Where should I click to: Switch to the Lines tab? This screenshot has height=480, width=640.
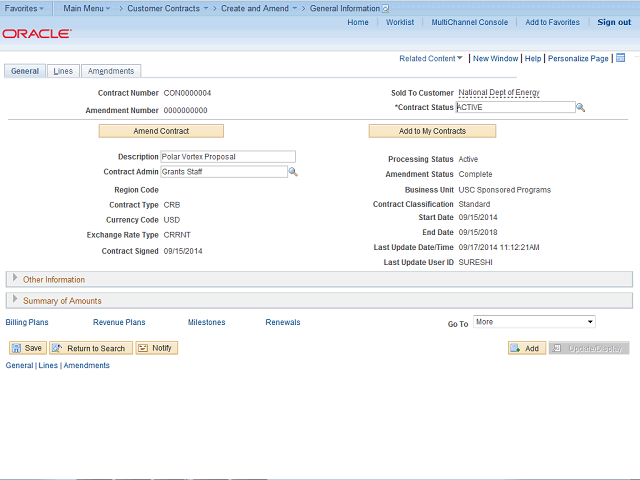point(63,71)
